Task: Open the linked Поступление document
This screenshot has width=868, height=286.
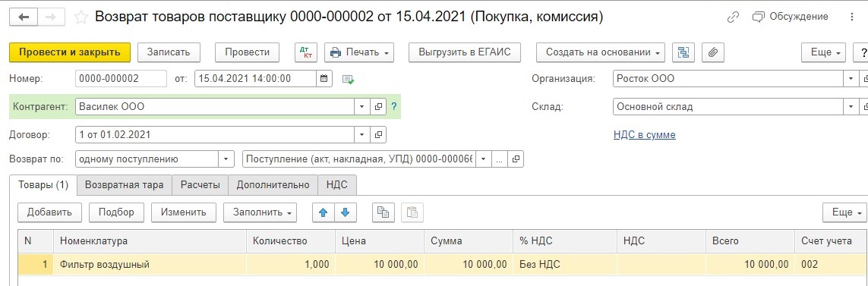Action: [516, 159]
